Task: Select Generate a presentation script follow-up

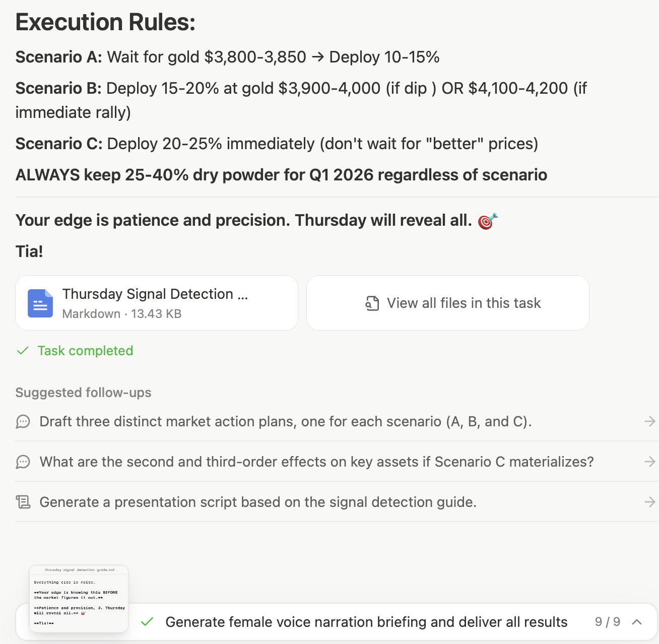Action: coord(258,502)
